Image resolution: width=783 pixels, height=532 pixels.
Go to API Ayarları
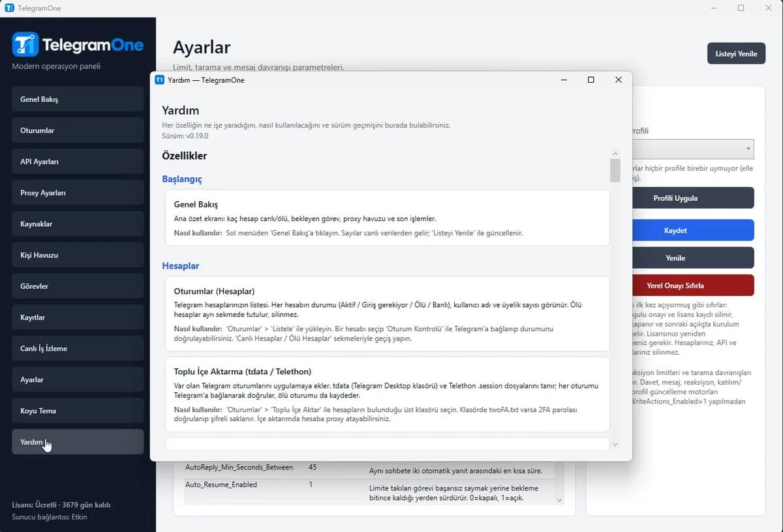tap(78, 162)
